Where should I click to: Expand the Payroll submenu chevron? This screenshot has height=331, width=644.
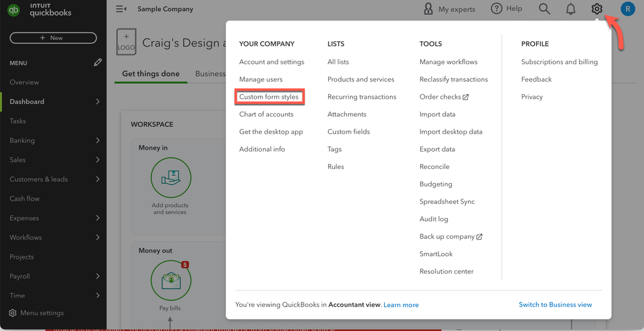coord(98,276)
